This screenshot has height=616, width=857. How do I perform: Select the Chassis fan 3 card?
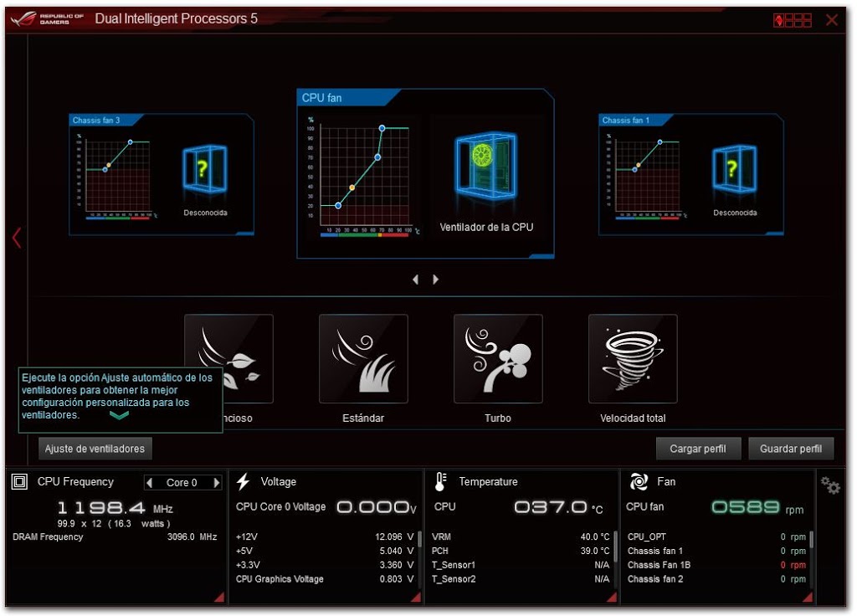(x=162, y=174)
